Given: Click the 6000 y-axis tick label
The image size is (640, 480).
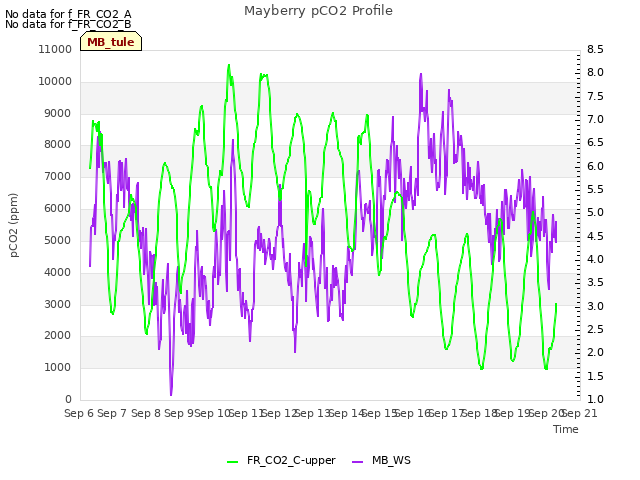Looking at the screenshot, I should coord(58,208).
